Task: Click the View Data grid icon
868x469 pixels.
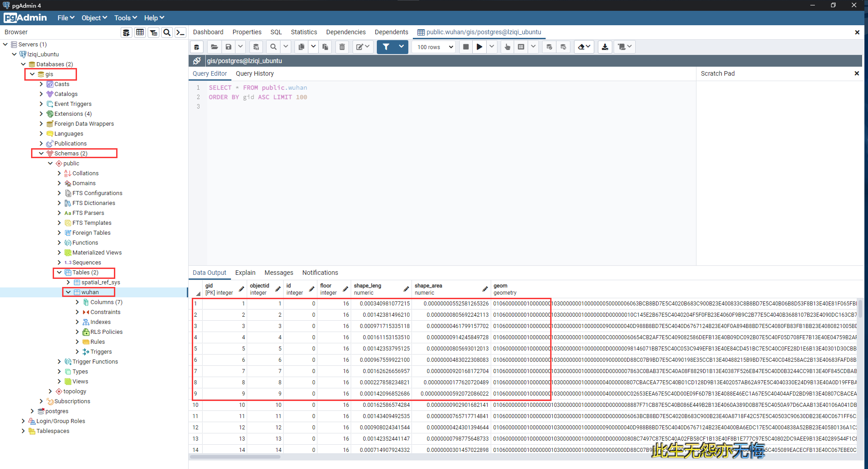Action: tap(140, 32)
